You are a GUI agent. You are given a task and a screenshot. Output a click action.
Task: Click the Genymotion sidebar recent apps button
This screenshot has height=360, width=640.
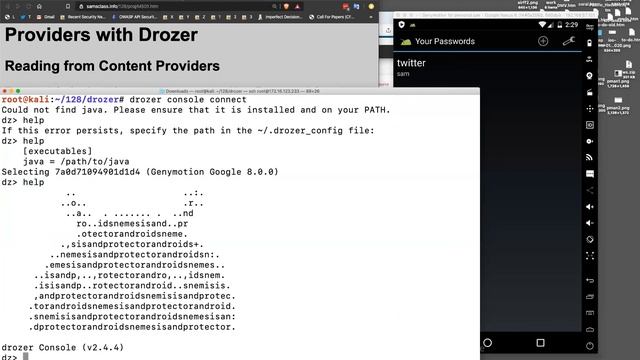point(589,297)
